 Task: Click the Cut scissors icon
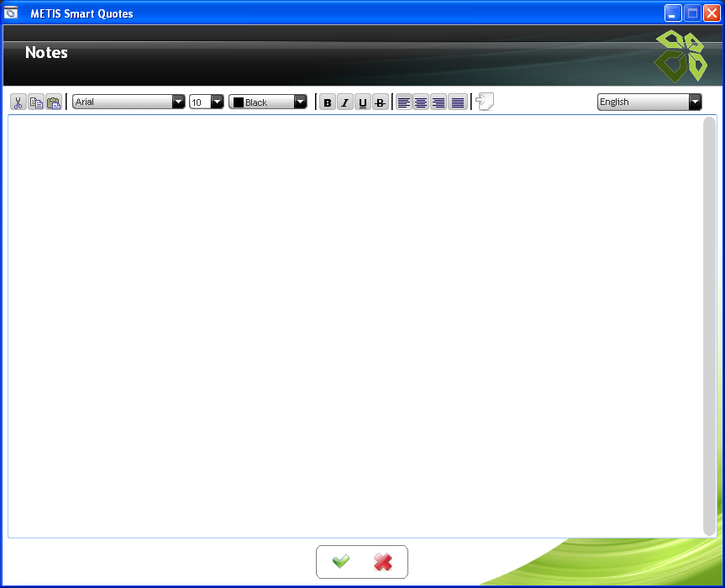pos(18,102)
